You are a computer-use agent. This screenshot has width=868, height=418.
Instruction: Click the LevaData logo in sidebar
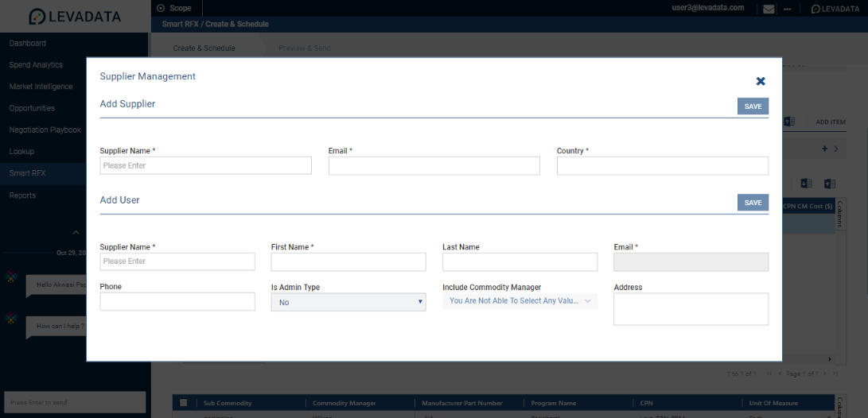pyautogui.click(x=75, y=17)
